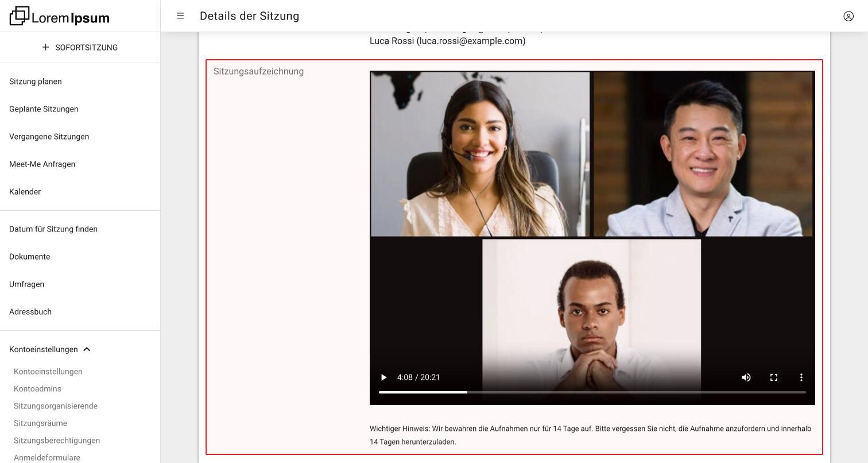This screenshot has height=463, width=868.
Task: Start an instant session with SOFORTSITZUNG
Action: pos(80,48)
